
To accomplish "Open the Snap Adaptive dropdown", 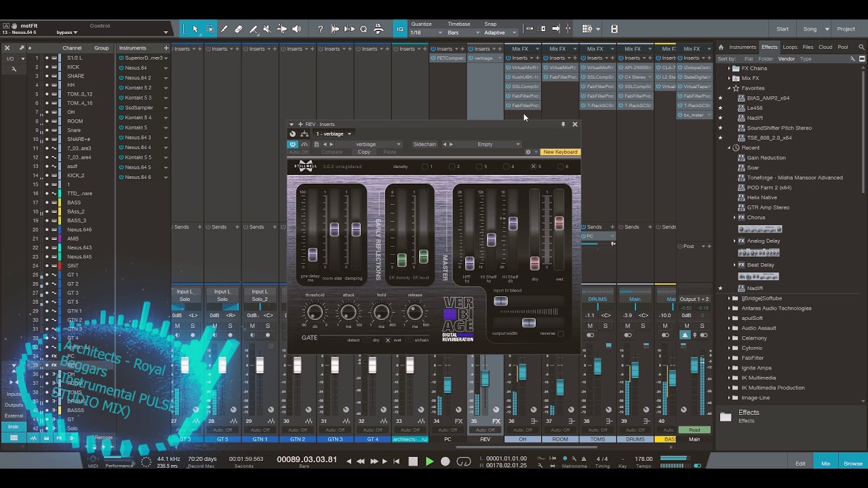I will (x=500, y=33).
